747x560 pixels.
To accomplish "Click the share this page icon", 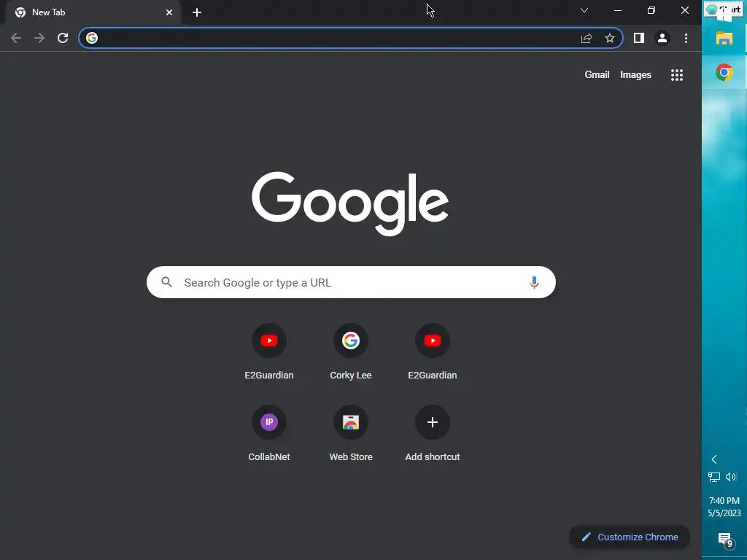I will point(587,38).
